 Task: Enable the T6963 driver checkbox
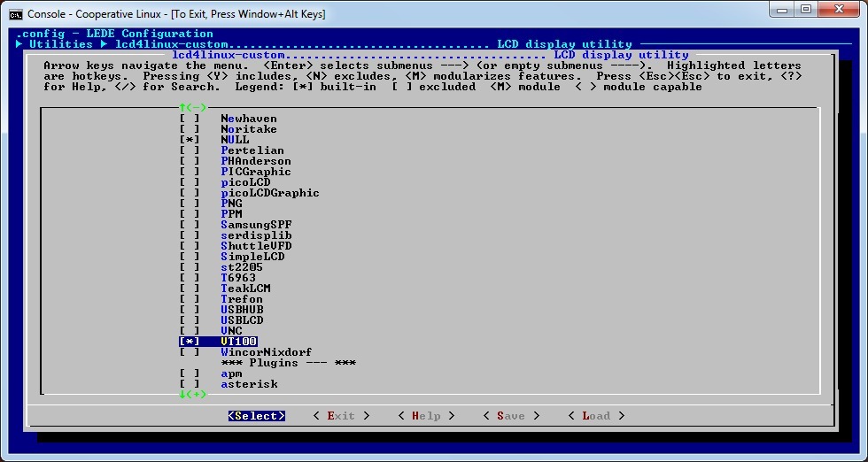point(190,277)
